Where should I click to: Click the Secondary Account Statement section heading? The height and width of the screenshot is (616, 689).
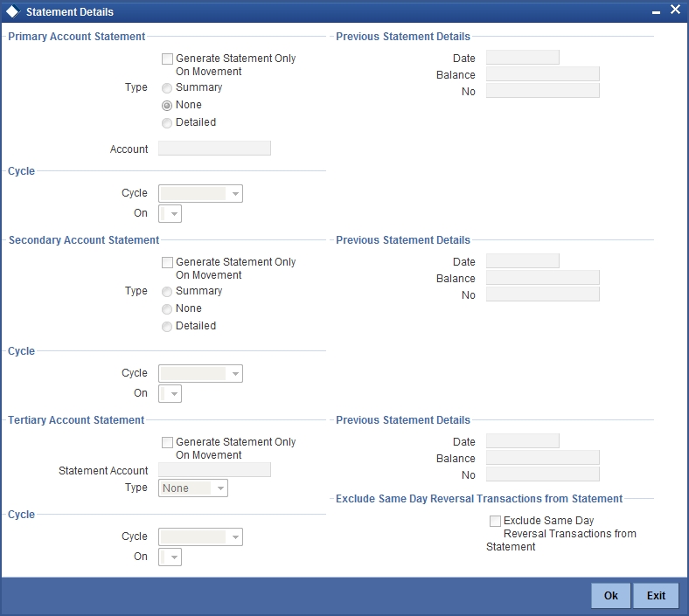click(x=84, y=240)
